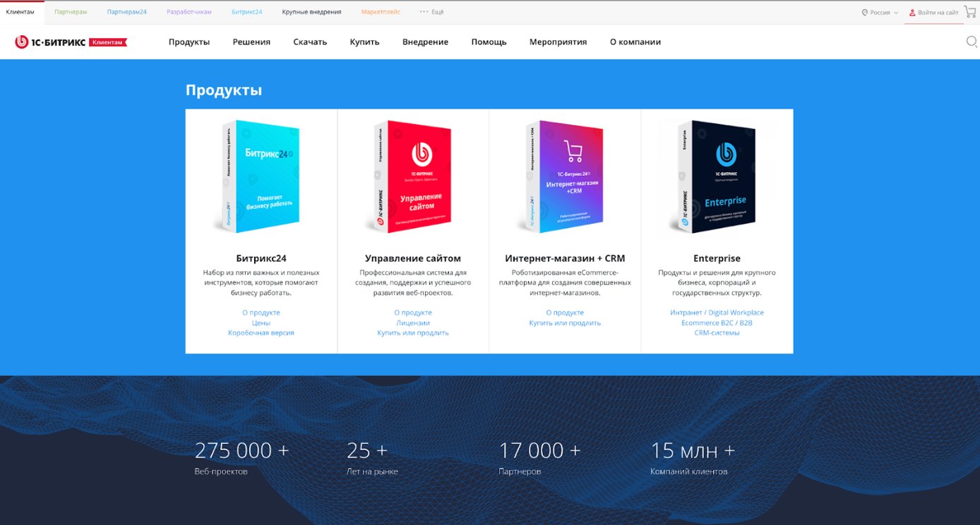980x525 pixels.
Task: Expand the Ещё more menu
Action: [431, 12]
